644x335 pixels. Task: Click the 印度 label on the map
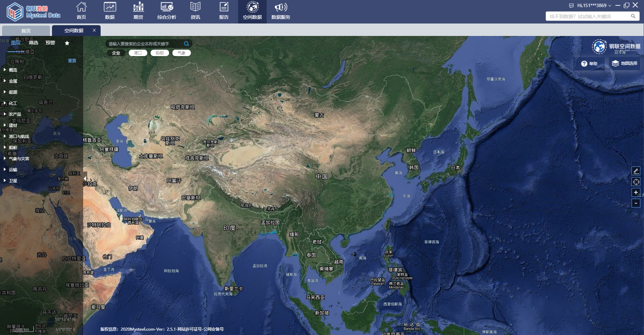[230, 228]
